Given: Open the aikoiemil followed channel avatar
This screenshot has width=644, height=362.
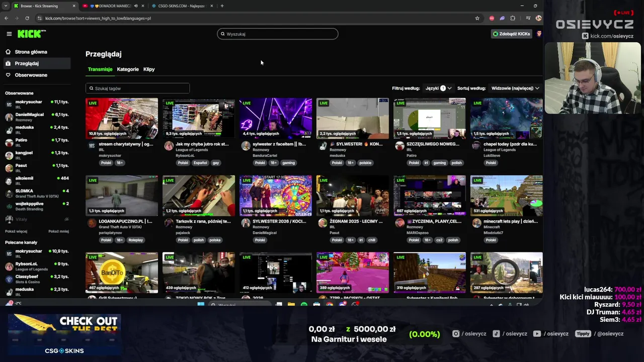Looking at the screenshot, I should click(x=9, y=180).
